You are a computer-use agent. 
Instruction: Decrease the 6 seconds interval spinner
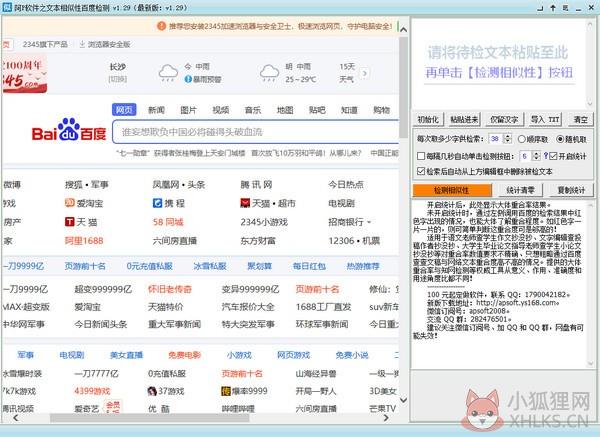coord(536,158)
